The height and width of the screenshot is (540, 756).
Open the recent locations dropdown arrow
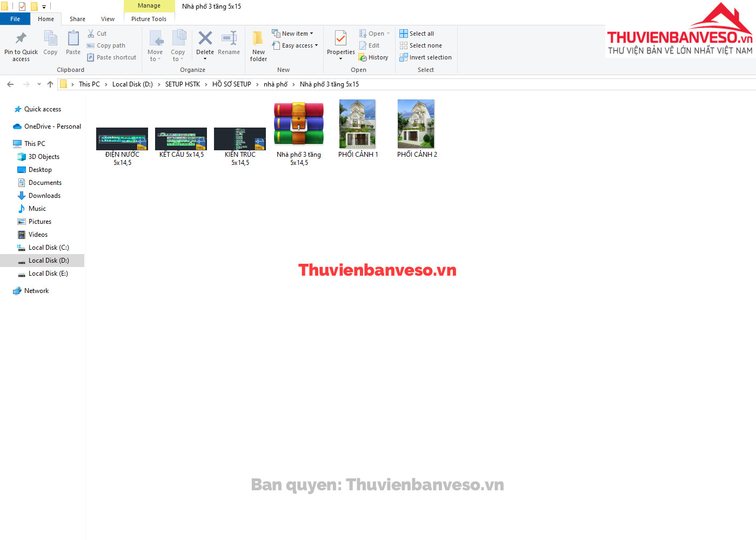(x=39, y=84)
